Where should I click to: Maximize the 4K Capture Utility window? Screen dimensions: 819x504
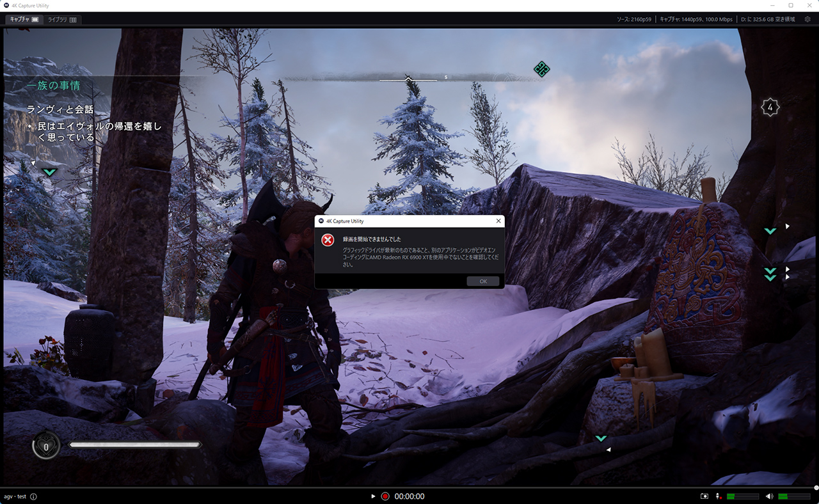[791, 5]
